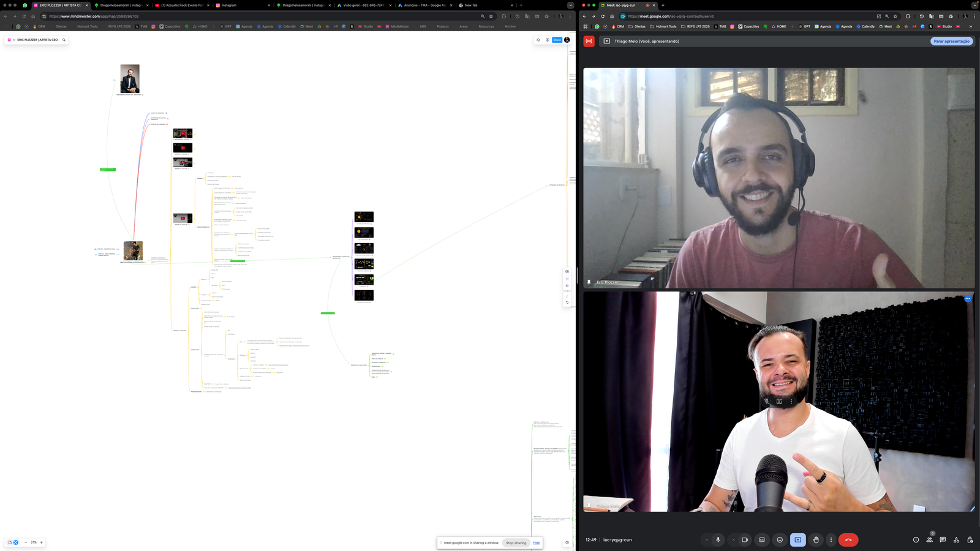The width and height of the screenshot is (980, 551).
Task: Open the first video thumbnail in the mind map
Action: pyautogui.click(x=183, y=133)
